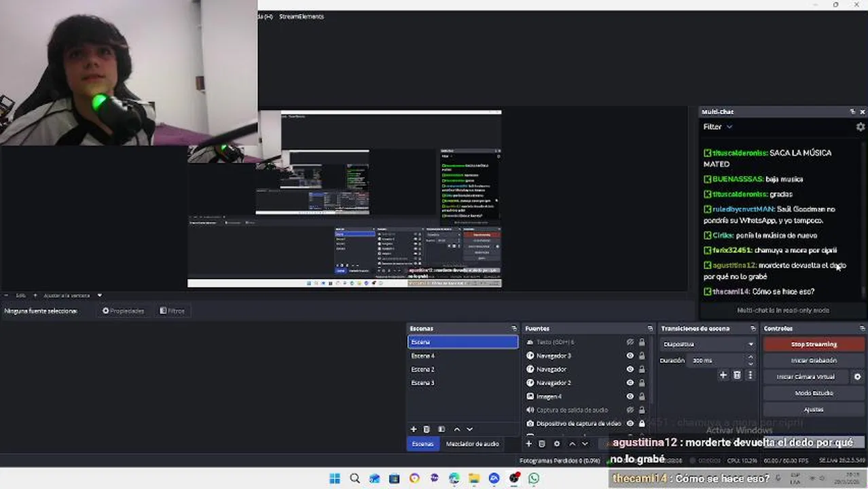Open source properties gear in Fuentes toolbar
Screen dimensions: 868x489
[x=557, y=443]
